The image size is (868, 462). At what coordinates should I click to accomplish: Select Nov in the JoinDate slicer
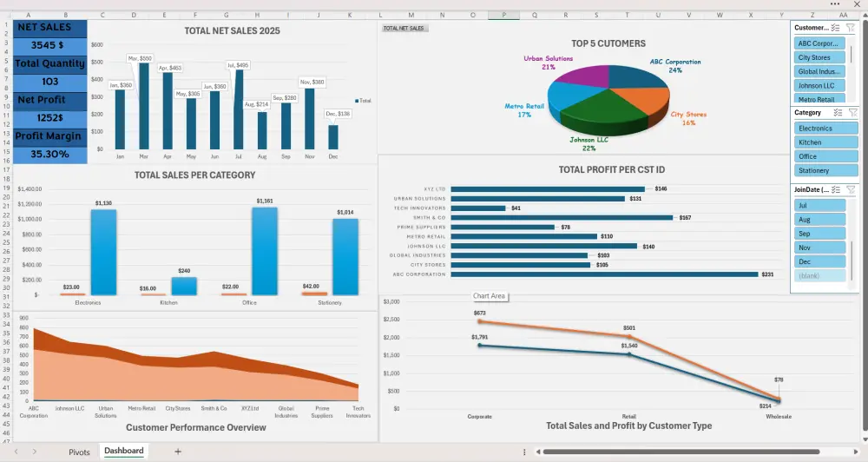tap(820, 247)
